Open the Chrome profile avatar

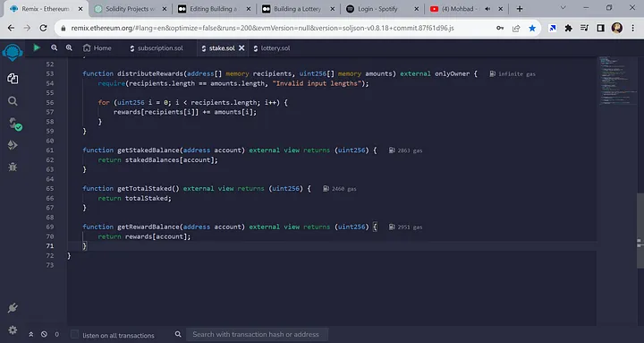(617, 28)
